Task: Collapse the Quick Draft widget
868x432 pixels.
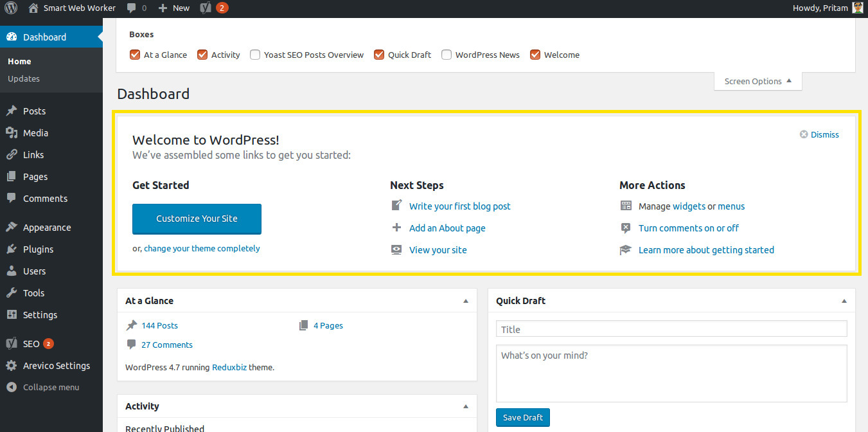Action: (x=844, y=301)
